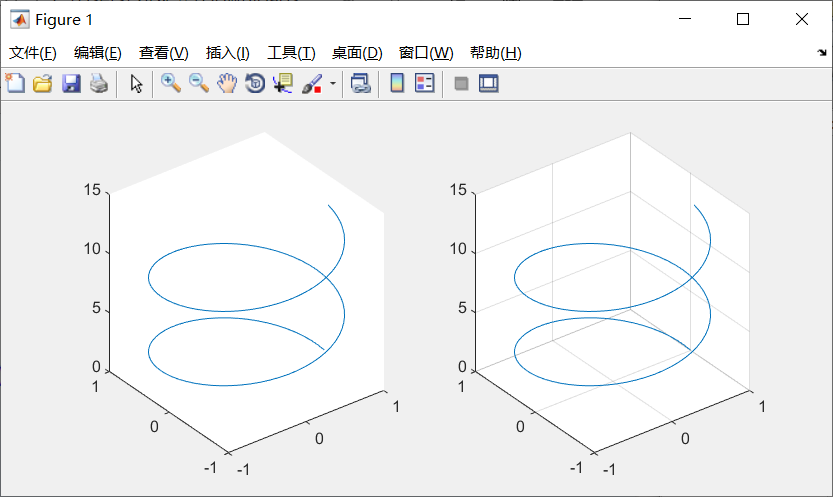Open the 查看(V) menu
The height and width of the screenshot is (497, 833).
(164, 53)
